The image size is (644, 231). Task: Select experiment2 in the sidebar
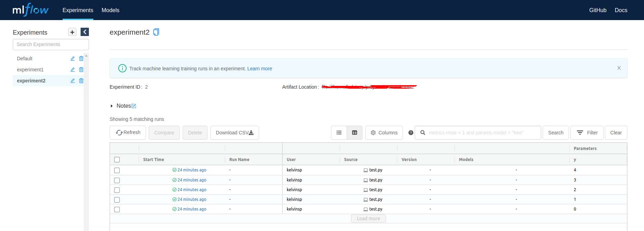coord(31,81)
